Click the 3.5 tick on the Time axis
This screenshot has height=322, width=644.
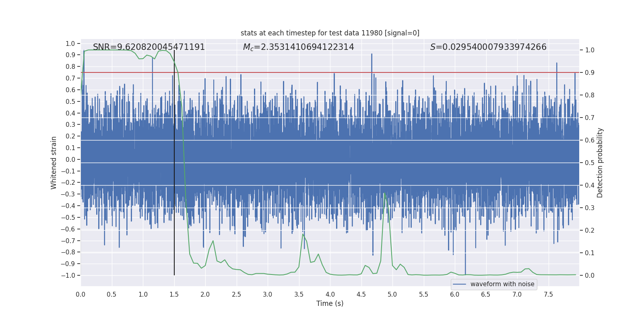point(299,294)
